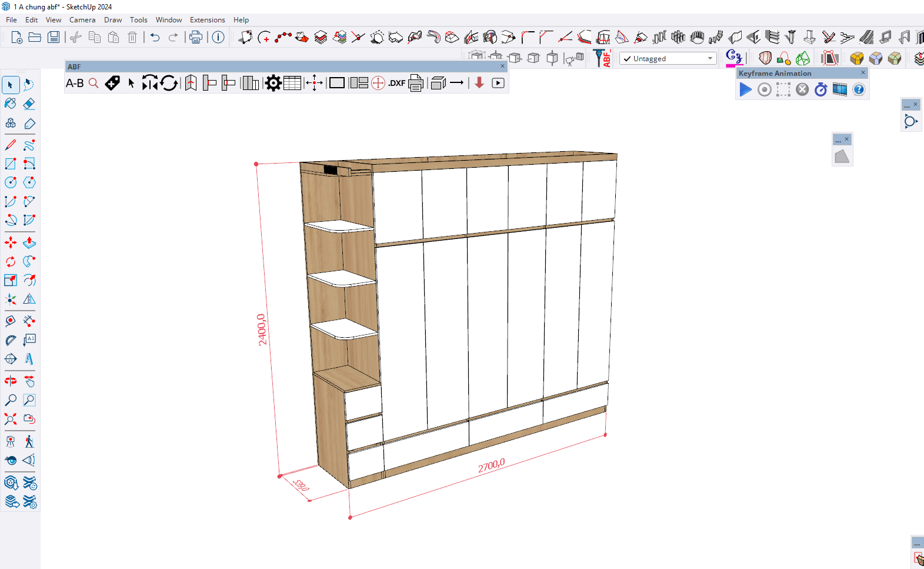Image resolution: width=924 pixels, height=569 pixels.
Task: Click the Save file button
Action: [54, 38]
